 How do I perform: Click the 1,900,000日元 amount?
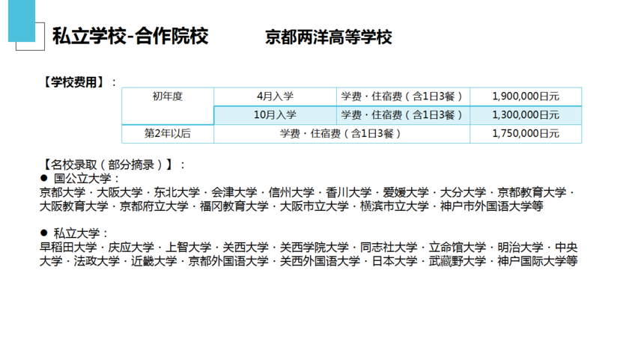[x=526, y=96]
